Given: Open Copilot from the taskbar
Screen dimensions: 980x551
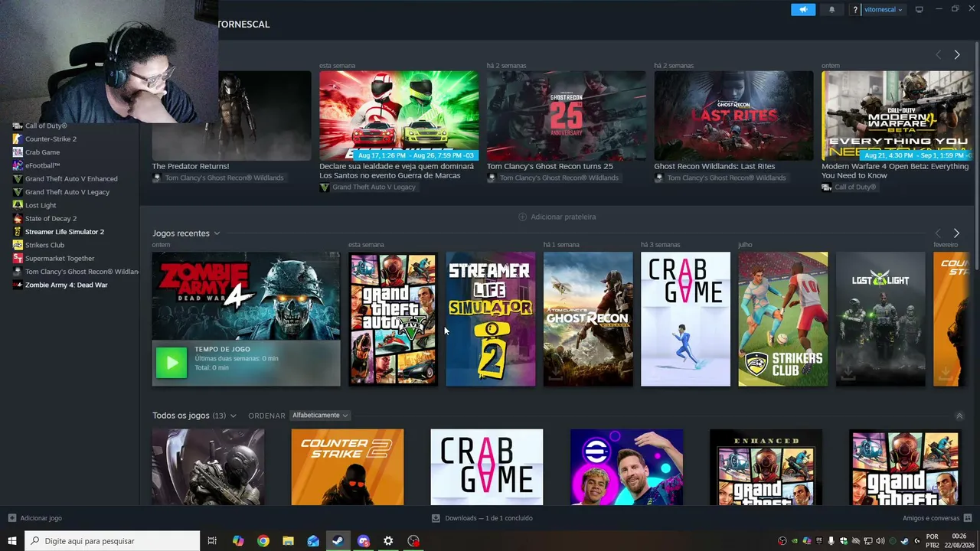Looking at the screenshot, I should (238, 541).
